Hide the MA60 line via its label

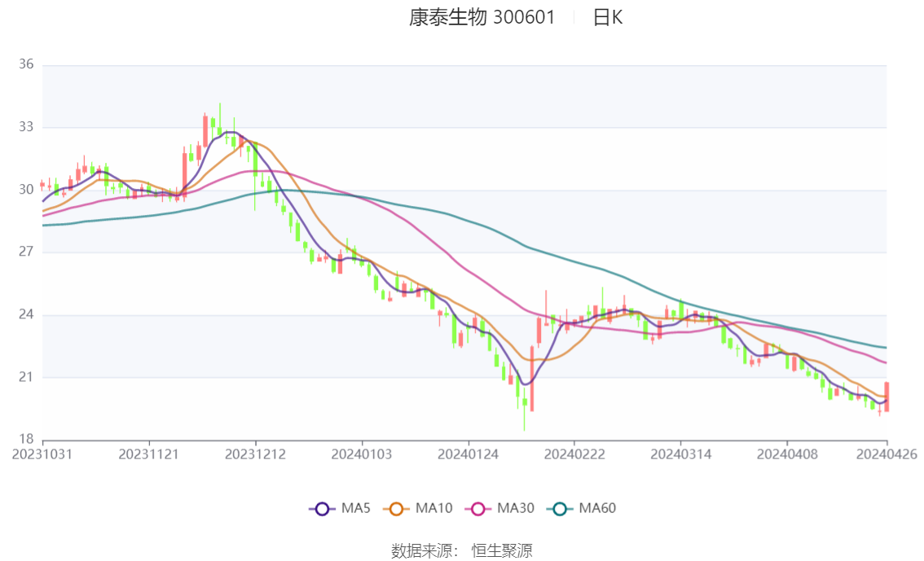point(597,508)
